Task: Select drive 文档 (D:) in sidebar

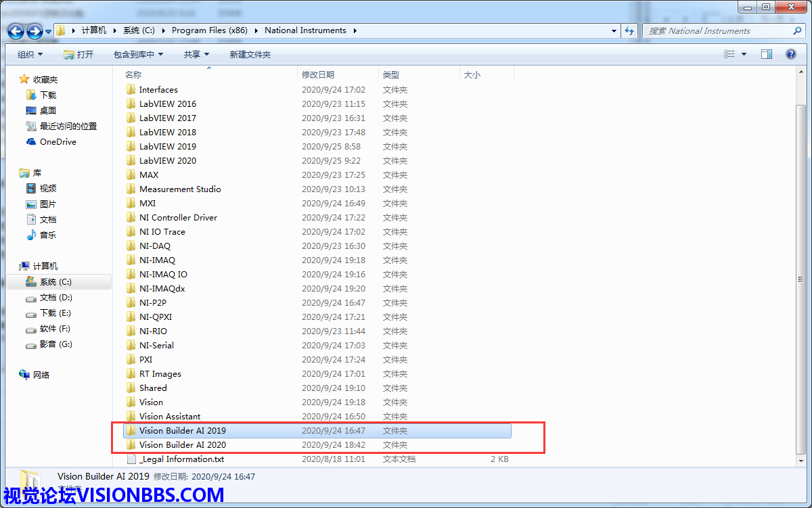Action: [x=56, y=297]
